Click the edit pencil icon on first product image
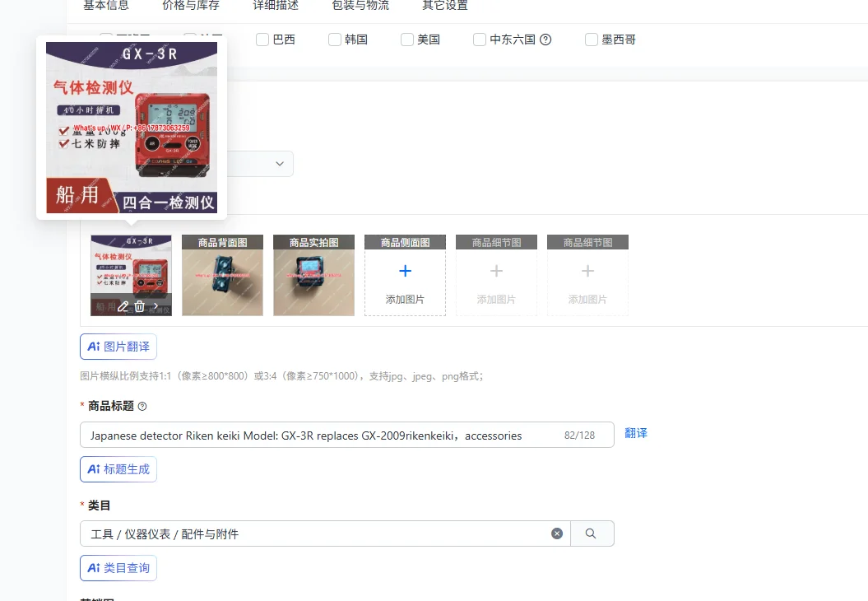Screen dimensions: 868x601 123,305
